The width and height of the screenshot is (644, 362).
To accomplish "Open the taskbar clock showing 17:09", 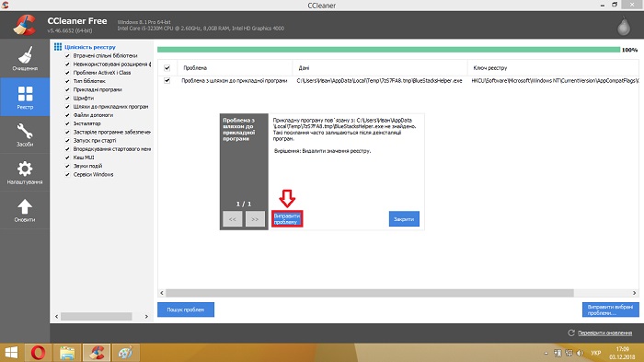I will coord(622,353).
